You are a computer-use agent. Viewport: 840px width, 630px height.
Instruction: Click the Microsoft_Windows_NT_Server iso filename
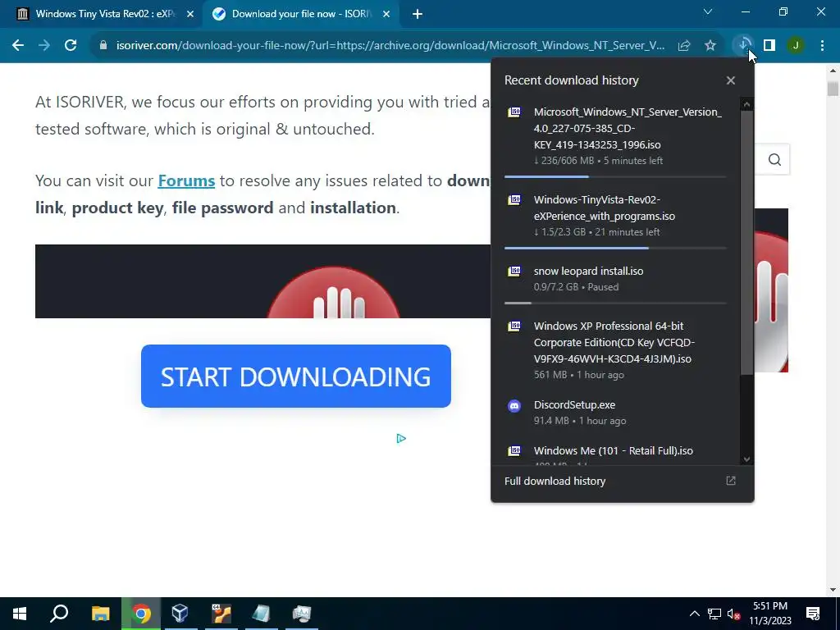628,129
